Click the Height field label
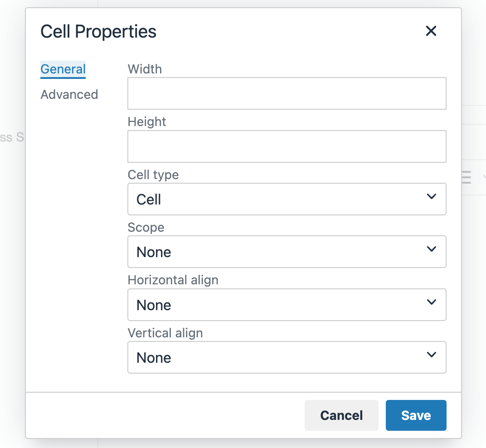Image resolution: width=486 pixels, height=448 pixels. coord(147,122)
